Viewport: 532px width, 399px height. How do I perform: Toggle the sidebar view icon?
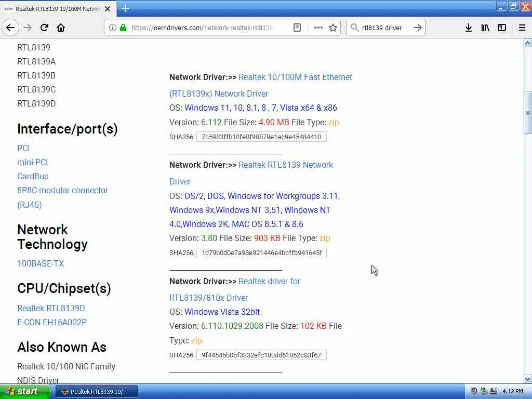(502, 28)
